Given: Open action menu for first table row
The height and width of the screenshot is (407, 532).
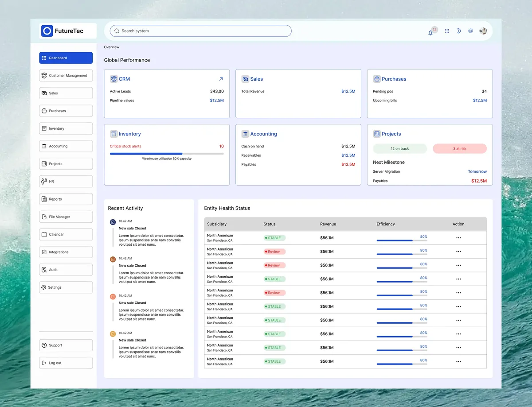Looking at the screenshot, I should (x=458, y=238).
